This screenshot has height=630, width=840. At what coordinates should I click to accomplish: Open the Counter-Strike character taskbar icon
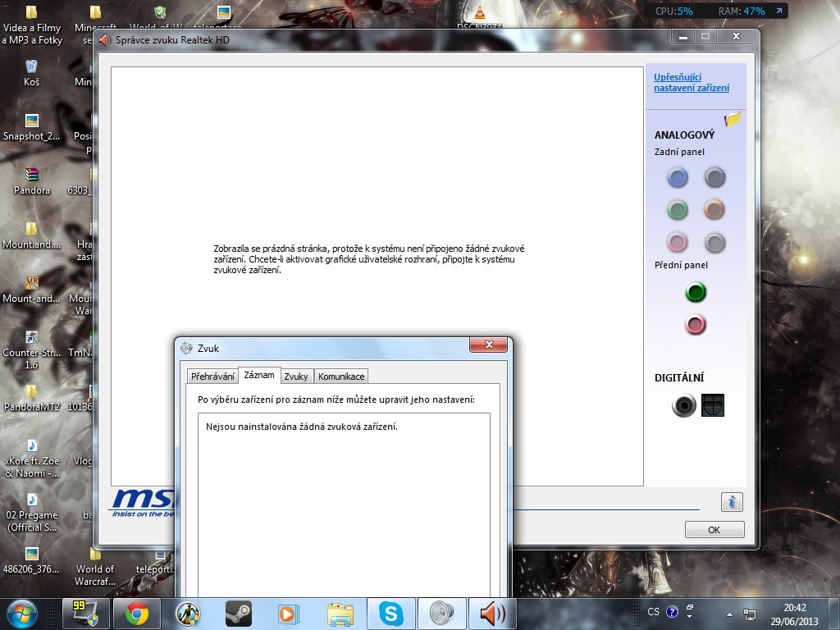pyautogui.click(x=188, y=614)
